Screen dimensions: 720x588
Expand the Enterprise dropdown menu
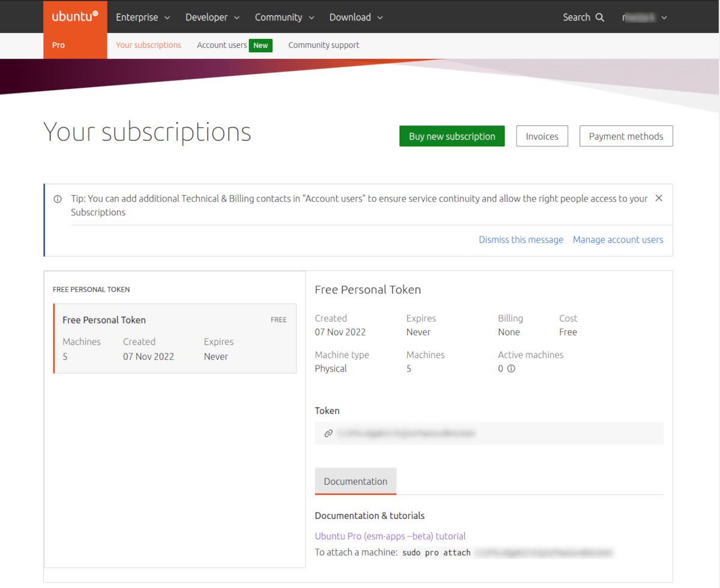[x=143, y=17]
